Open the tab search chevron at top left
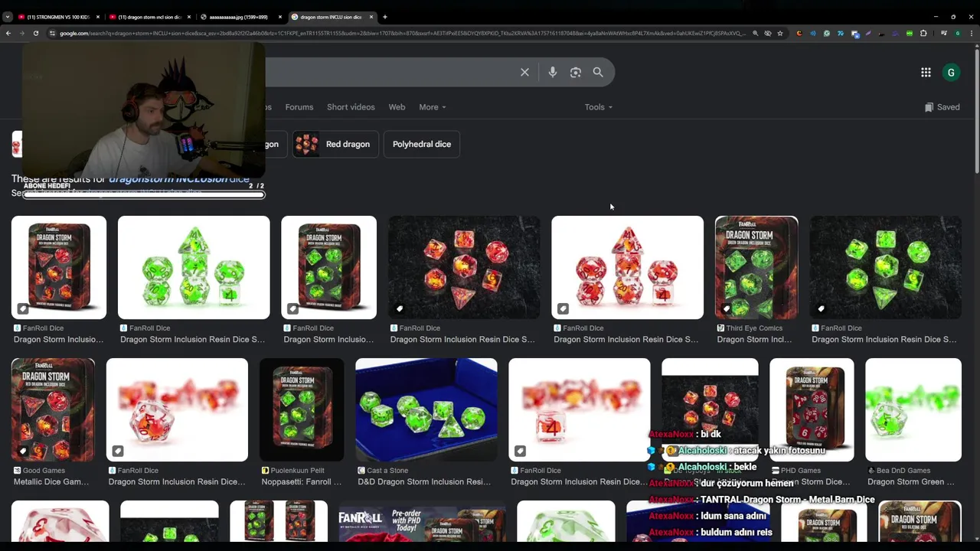 click(x=7, y=17)
